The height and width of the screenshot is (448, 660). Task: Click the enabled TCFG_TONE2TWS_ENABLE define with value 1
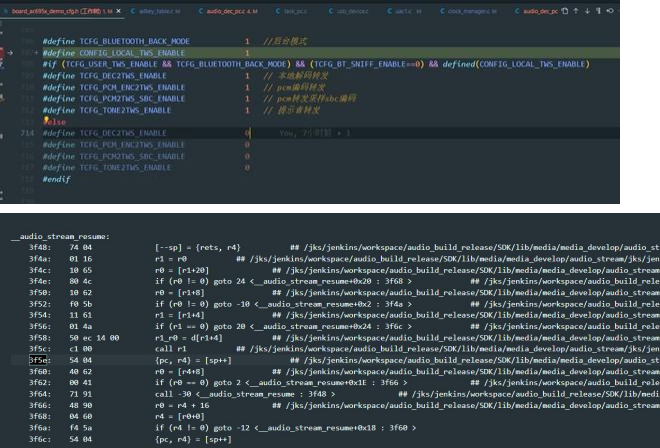point(125,110)
